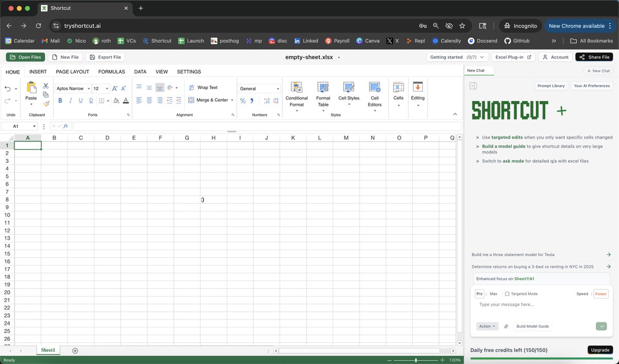Viewport: 619px width, 364px height.
Task: Collapse the chat side panel icon
Action: click(x=473, y=86)
